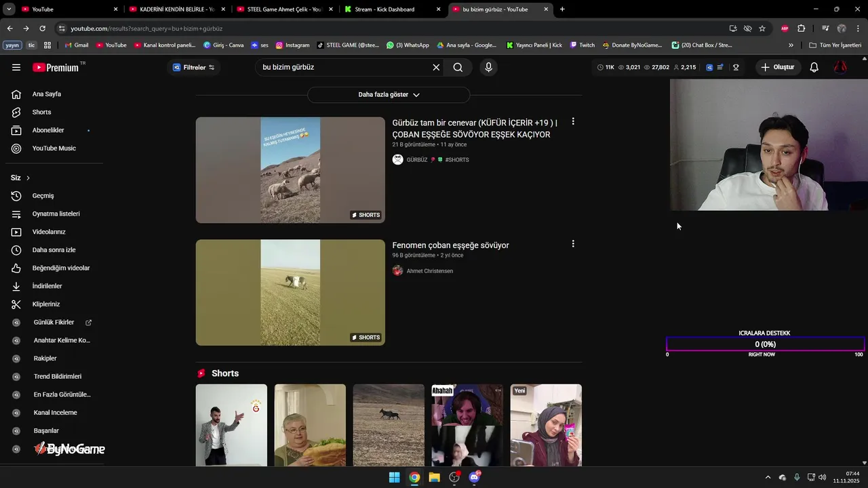Open notifications bell
The width and height of the screenshot is (868, 488).
click(x=814, y=67)
